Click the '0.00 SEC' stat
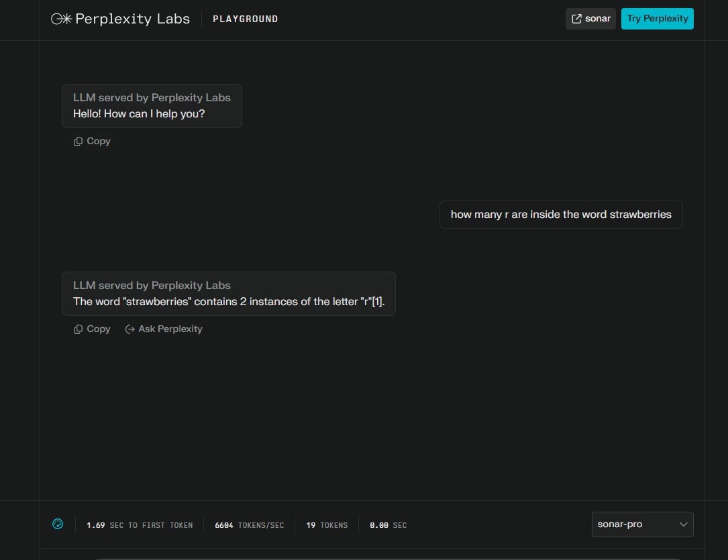This screenshot has height=560, width=728. [x=388, y=525]
